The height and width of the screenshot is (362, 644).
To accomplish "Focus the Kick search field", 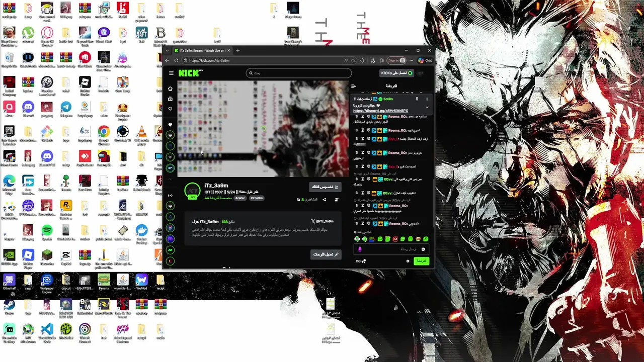I will click(x=299, y=73).
